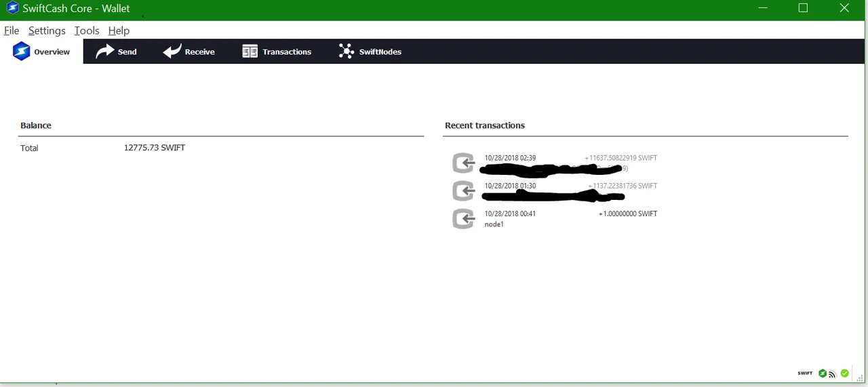Click the green staking status icon

point(823,373)
